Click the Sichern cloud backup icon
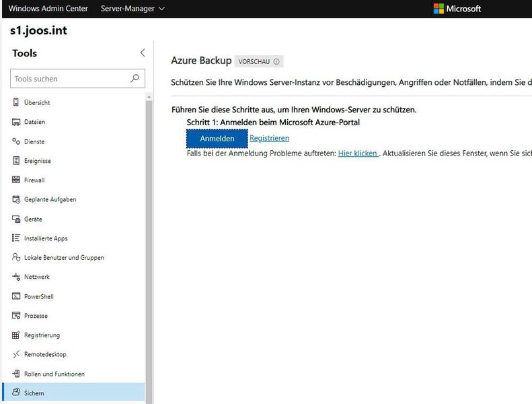Viewport: 532px width, 404px height. pyautogui.click(x=16, y=392)
